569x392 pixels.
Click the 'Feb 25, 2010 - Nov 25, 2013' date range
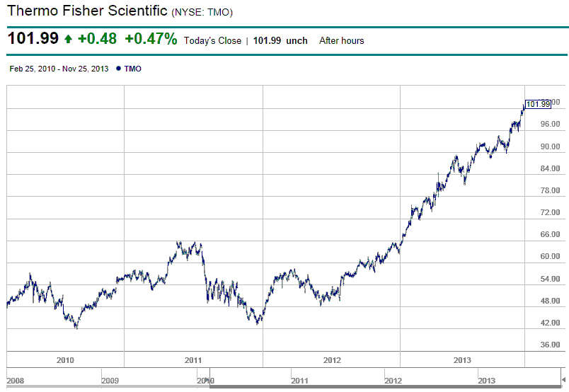(x=59, y=69)
